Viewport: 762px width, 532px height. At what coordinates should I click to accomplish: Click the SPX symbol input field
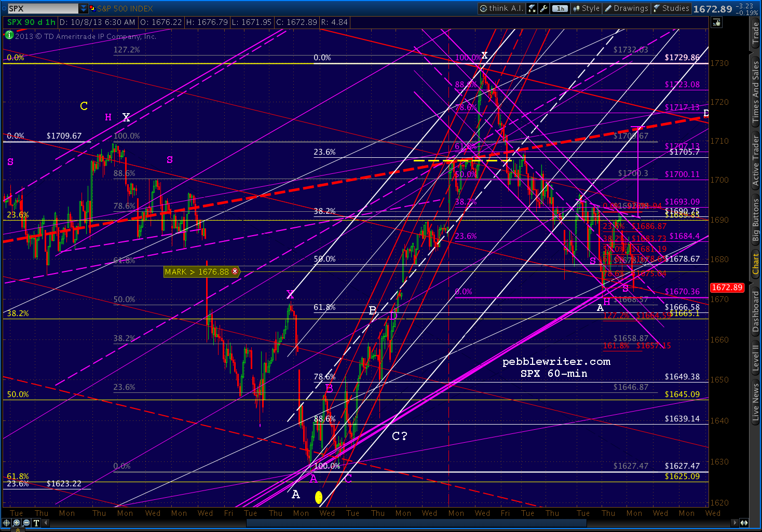tap(43, 8)
